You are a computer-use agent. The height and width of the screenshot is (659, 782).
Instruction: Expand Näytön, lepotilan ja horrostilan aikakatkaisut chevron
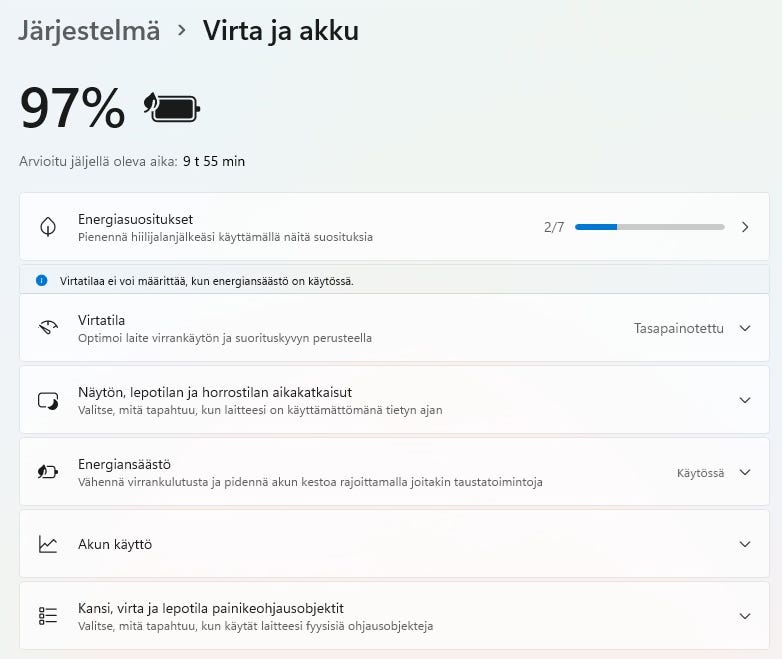744,400
